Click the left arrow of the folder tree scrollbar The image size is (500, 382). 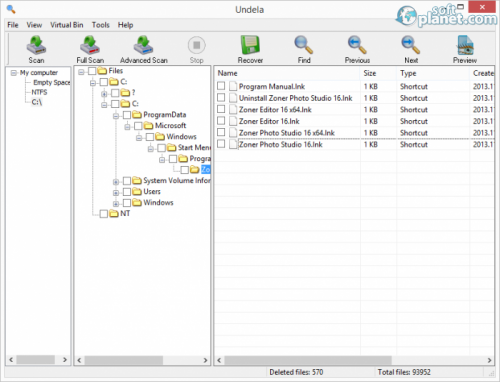coord(79,360)
